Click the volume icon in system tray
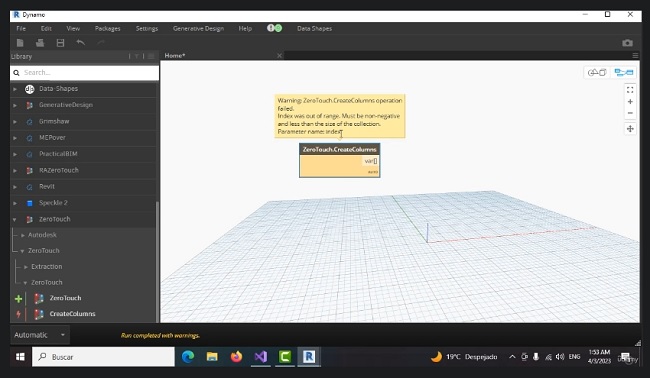 (560, 356)
